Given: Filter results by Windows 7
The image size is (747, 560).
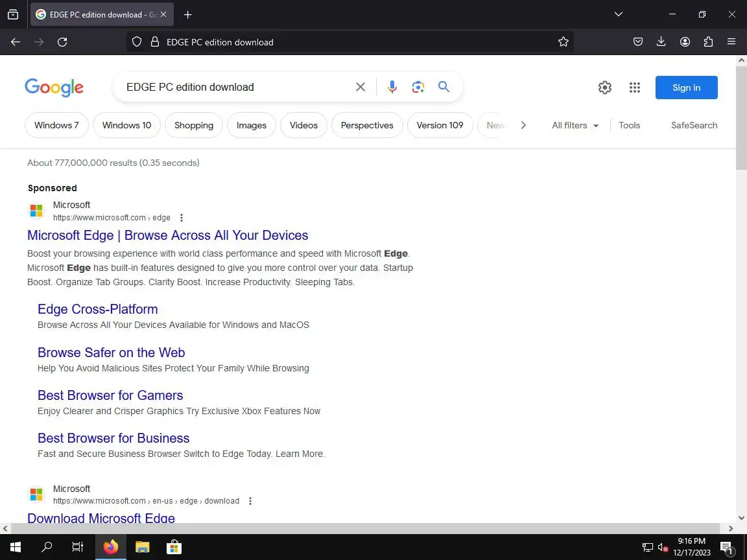Looking at the screenshot, I should pyautogui.click(x=56, y=125).
